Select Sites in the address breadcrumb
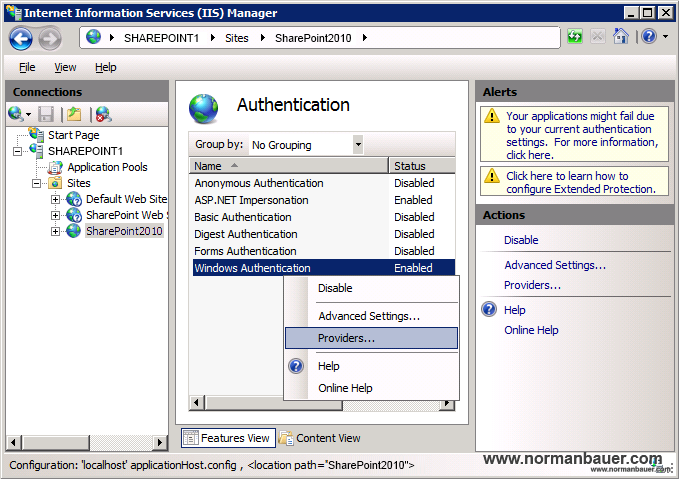 point(236,38)
